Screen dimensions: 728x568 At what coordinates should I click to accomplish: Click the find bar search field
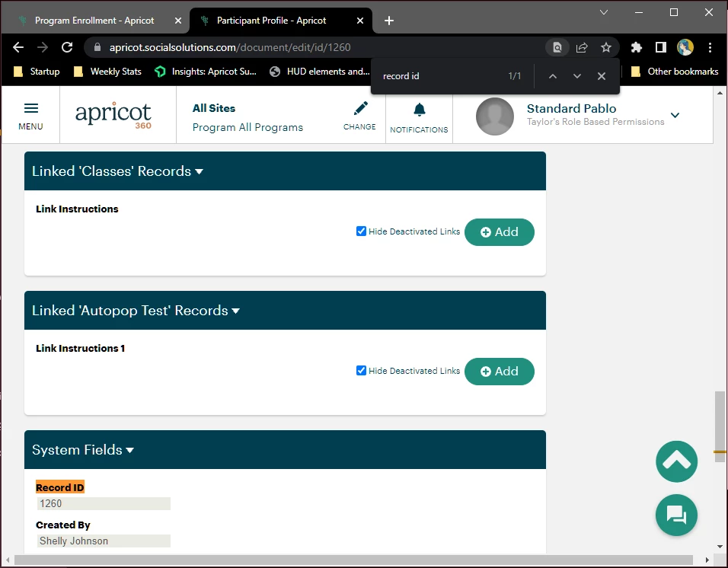[441, 76]
